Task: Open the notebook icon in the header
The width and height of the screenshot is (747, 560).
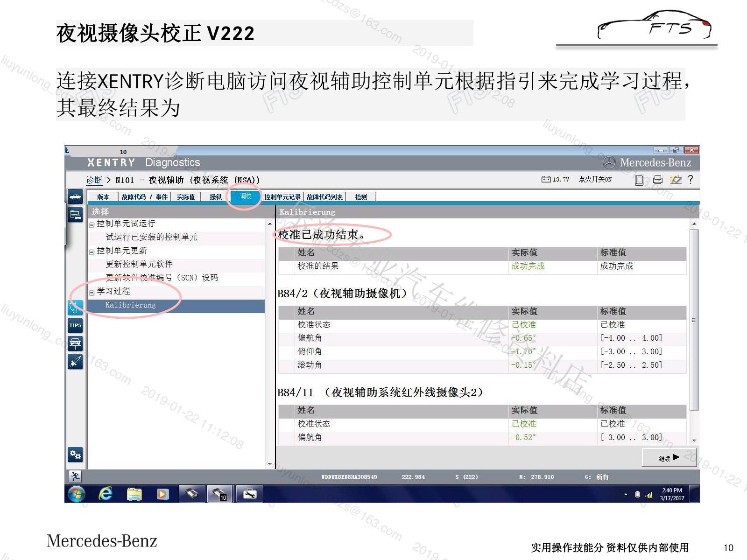Action: [x=639, y=180]
